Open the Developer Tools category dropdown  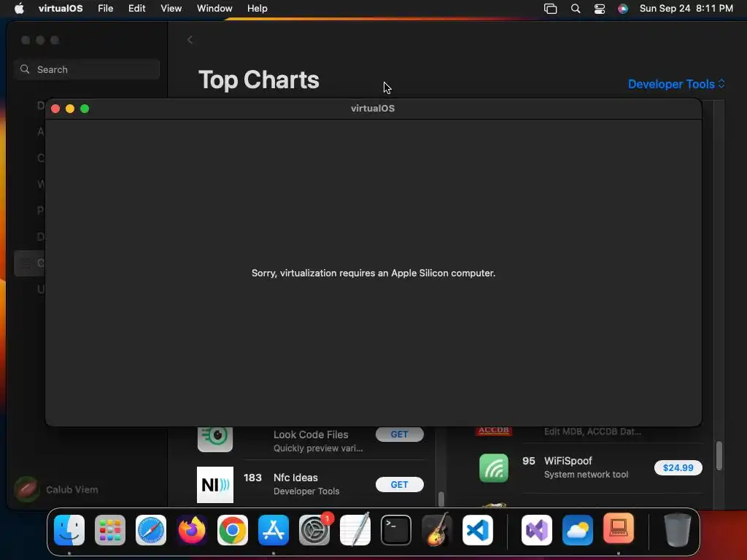676,85
